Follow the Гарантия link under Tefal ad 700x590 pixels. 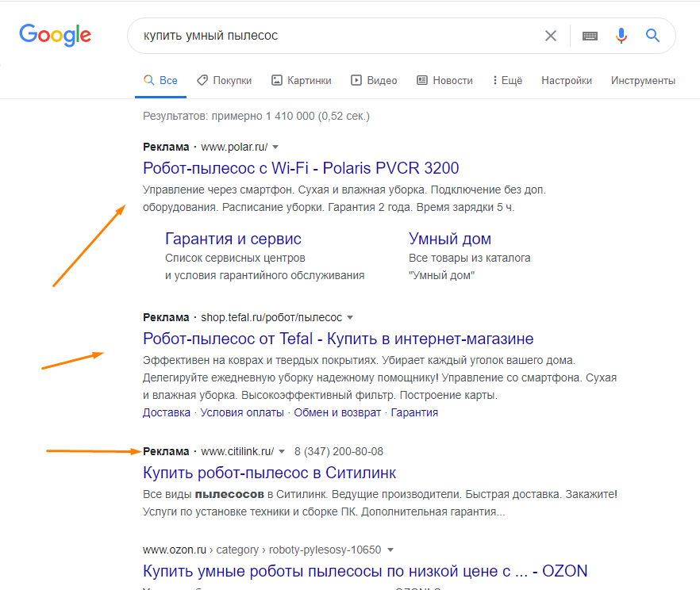click(x=414, y=412)
